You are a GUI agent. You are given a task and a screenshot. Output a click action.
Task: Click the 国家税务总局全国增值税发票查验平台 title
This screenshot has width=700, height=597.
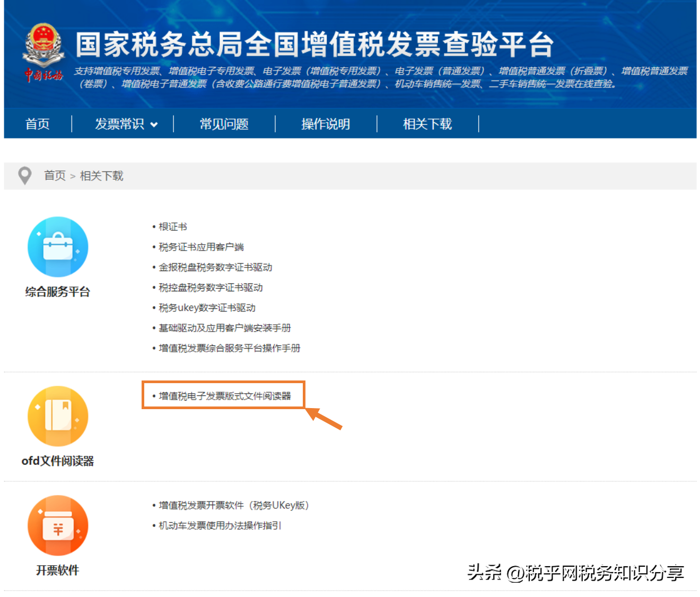pos(314,44)
